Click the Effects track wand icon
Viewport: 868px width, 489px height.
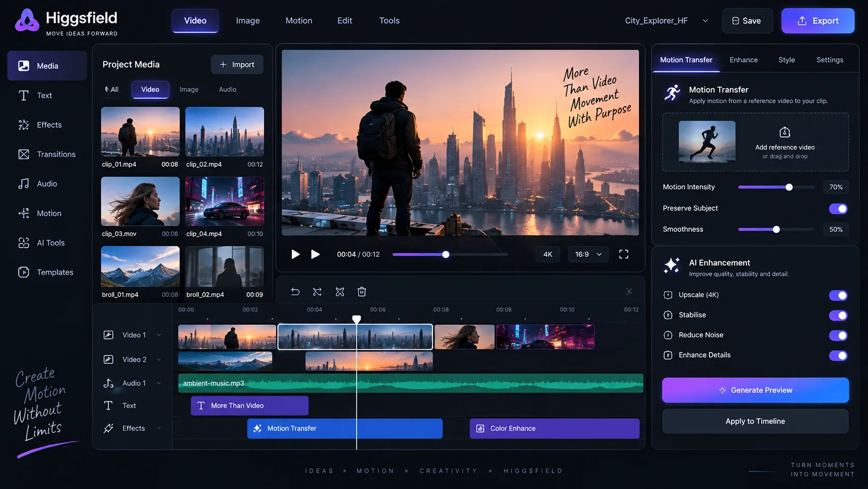tap(108, 428)
